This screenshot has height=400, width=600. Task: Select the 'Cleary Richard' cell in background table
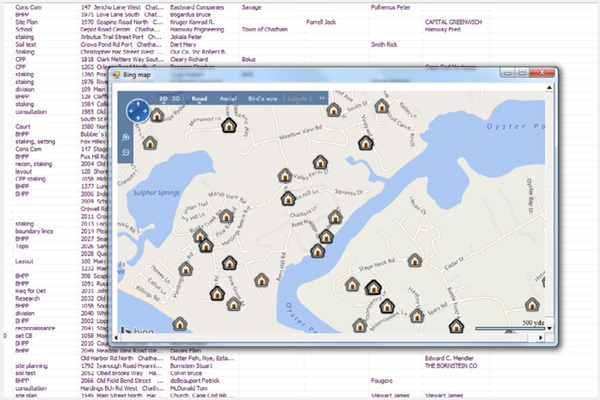coord(189,59)
